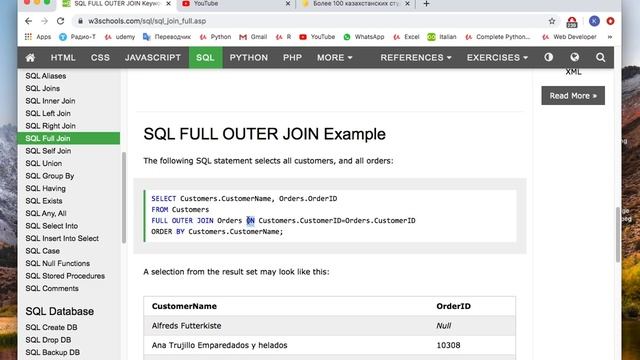Viewport: 640px width, 360px height.
Task: Go back with the browser back arrow
Action: [x=28, y=21]
